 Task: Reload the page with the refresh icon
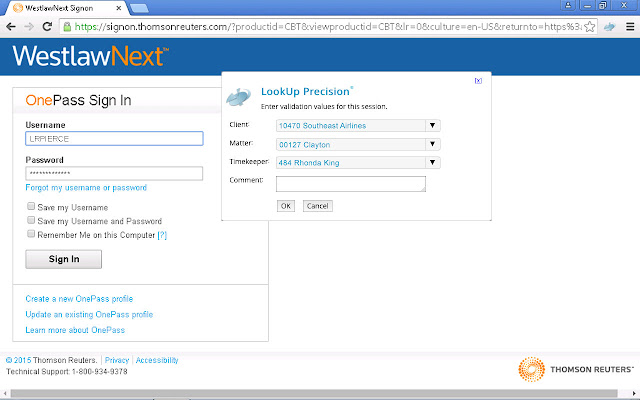[47, 27]
